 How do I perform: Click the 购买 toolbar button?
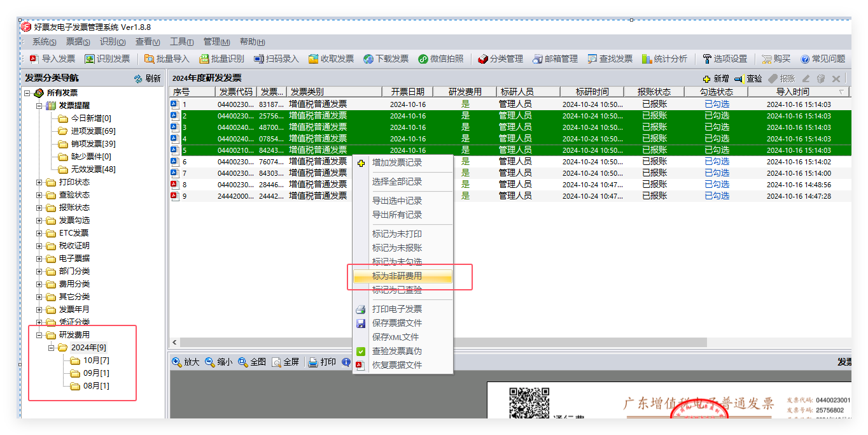click(x=776, y=59)
